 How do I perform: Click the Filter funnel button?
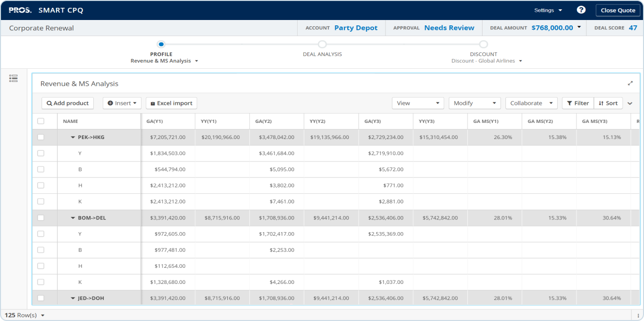point(578,103)
